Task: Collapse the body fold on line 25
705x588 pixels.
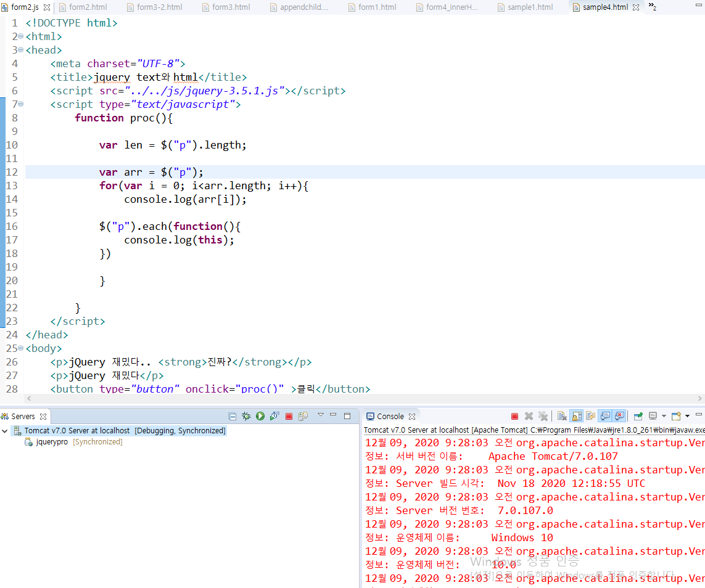Action: [x=21, y=348]
